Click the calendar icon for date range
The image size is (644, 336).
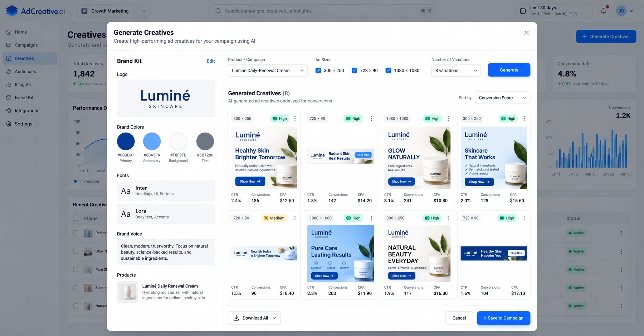[523, 11]
